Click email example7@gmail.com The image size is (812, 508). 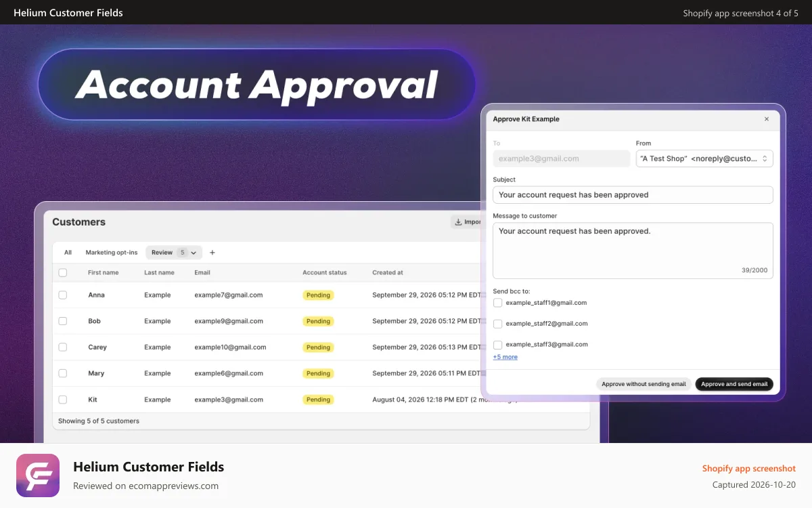[x=229, y=295]
